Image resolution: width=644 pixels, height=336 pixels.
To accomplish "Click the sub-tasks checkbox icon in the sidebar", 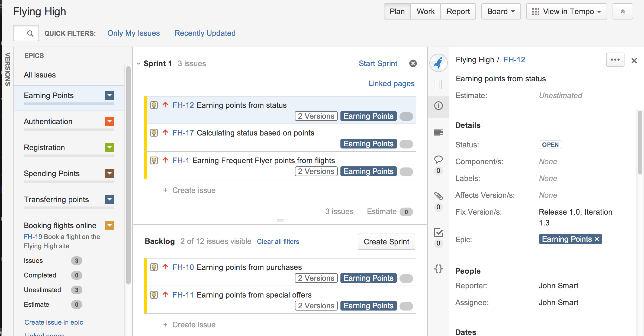I will click(x=438, y=232).
